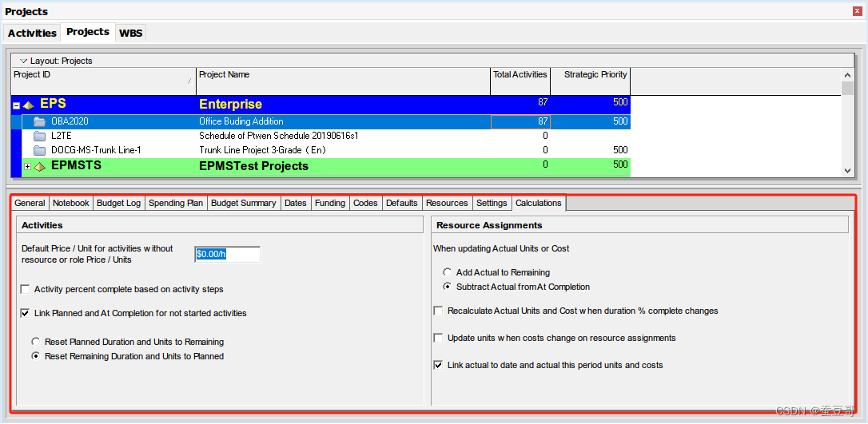
Task: Select the Office Buding Addition project name
Action: point(241,121)
